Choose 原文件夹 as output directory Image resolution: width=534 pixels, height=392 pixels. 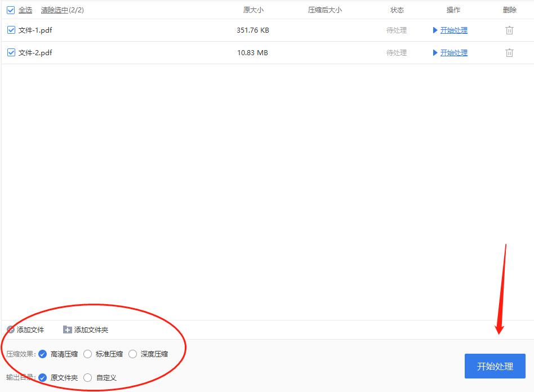[x=42, y=377]
